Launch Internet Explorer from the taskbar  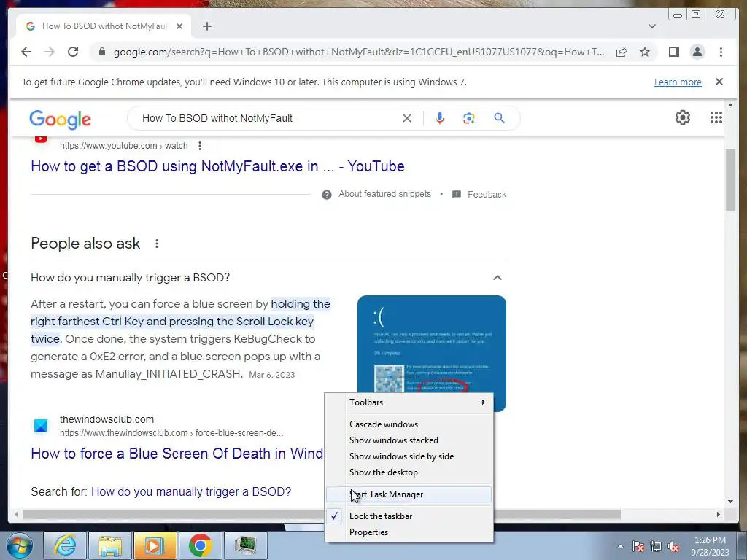pyautogui.click(x=64, y=545)
